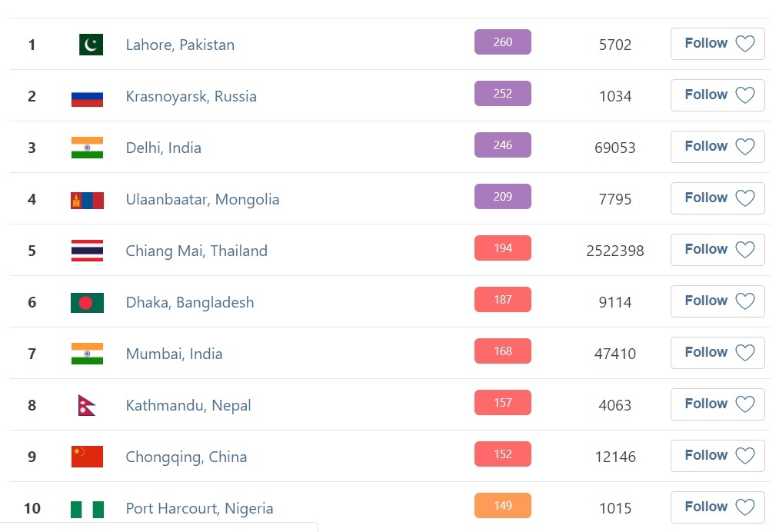Toggle the heart for Kathmandu, Nepal

744,404
